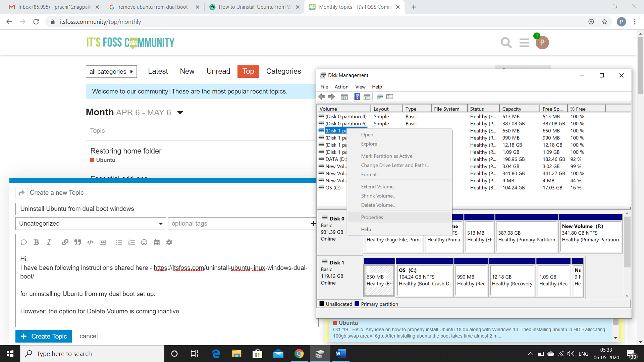Insert a hyperlink into the post
The height and width of the screenshot is (362, 644).
click(65, 242)
